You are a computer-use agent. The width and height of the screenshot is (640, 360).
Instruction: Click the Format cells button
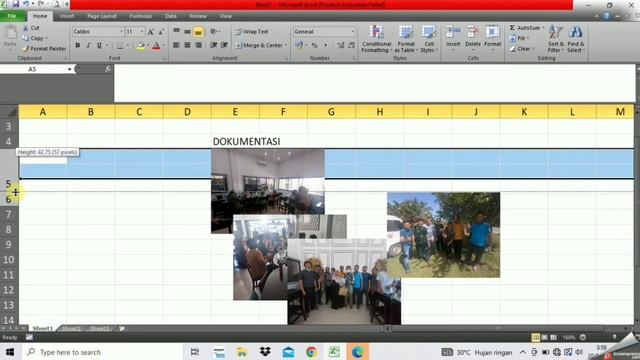(492, 38)
